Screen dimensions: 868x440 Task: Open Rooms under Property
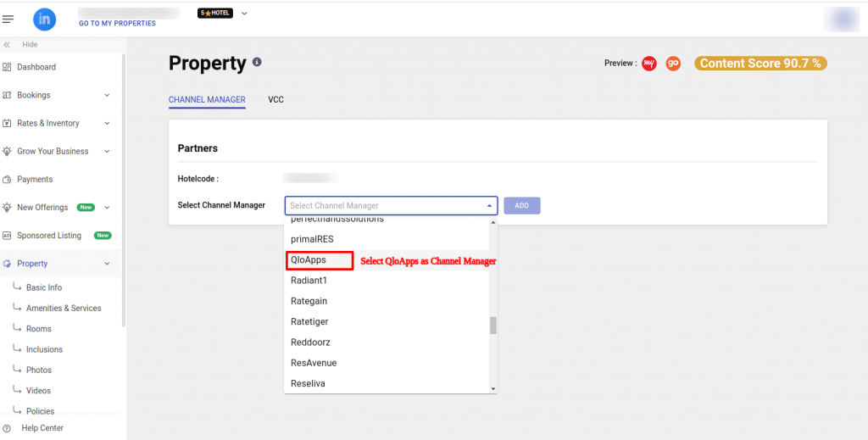pyautogui.click(x=39, y=329)
